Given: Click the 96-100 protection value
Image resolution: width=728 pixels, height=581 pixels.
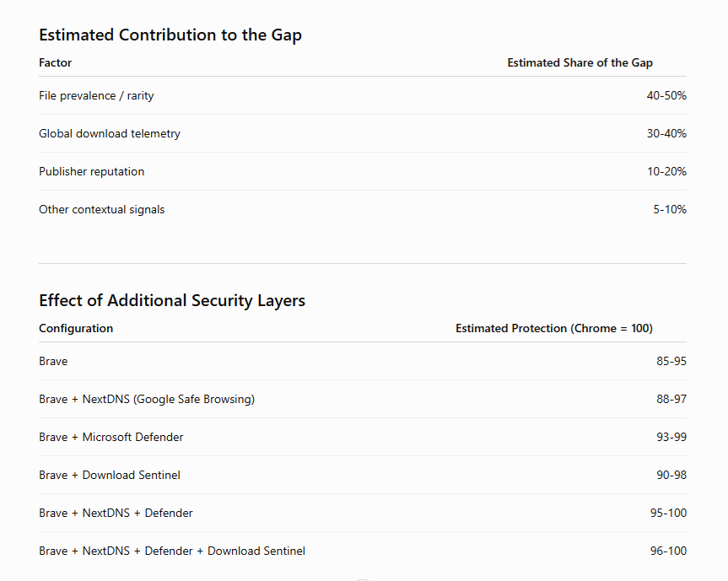Looking at the screenshot, I should [x=668, y=551].
